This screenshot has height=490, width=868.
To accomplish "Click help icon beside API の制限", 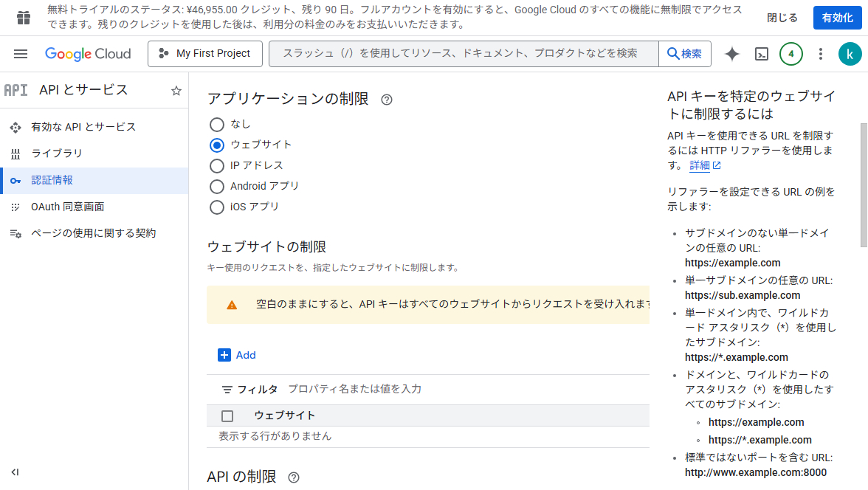I will (294, 477).
